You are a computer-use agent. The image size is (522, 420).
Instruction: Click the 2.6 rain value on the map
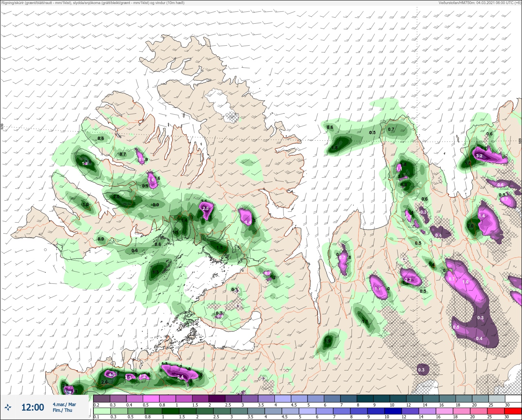coord(104,382)
